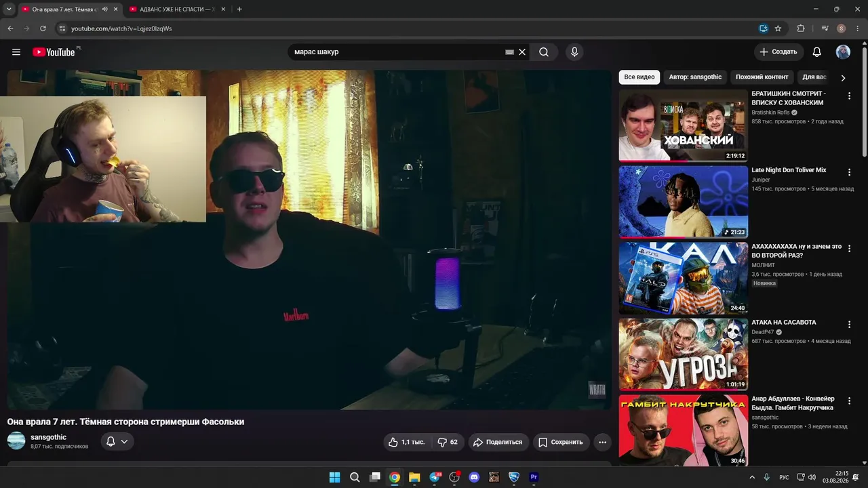
Task: Open options menu for АХАХАХАХАХА video
Action: tap(849, 249)
